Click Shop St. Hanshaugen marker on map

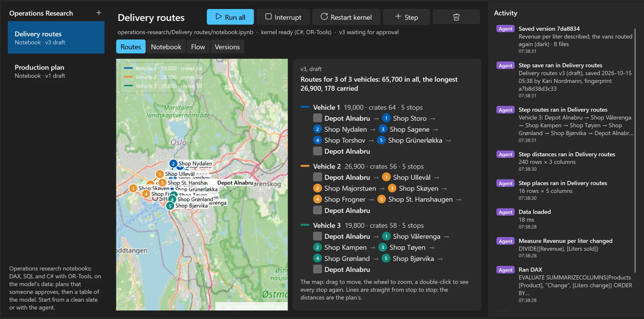coord(162,183)
